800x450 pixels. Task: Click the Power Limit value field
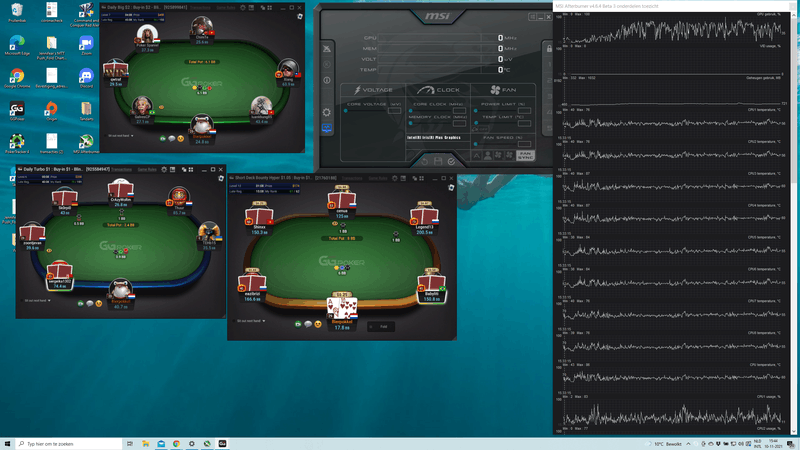coord(524,111)
